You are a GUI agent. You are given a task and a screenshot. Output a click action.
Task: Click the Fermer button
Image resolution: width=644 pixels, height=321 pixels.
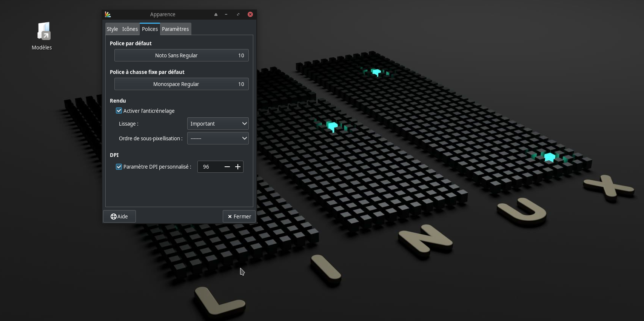239,217
